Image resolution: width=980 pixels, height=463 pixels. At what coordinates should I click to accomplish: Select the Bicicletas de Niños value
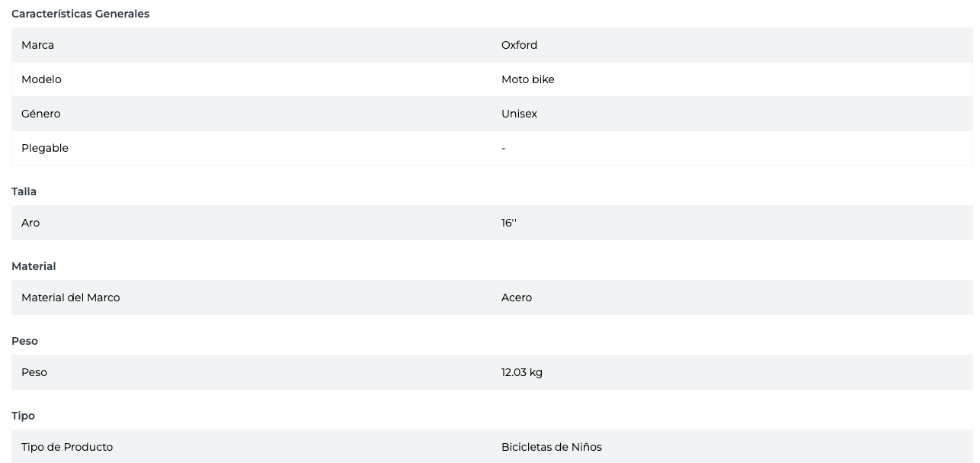click(x=551, y=447)
